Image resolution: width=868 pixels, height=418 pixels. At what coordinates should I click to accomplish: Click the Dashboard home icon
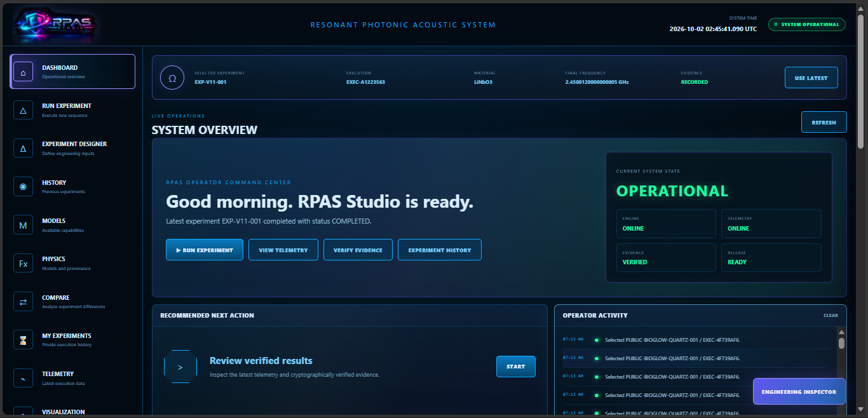(x=23, y=72)
